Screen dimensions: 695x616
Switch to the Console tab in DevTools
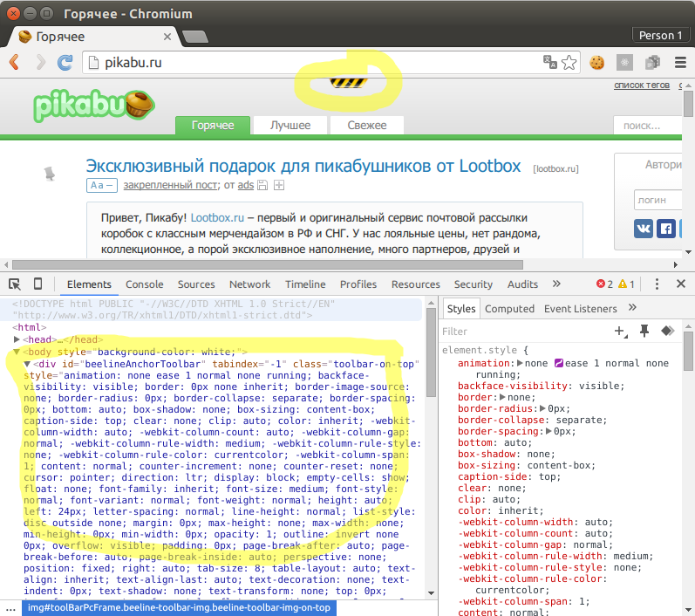pyautogui.click(x=144, y=284)
